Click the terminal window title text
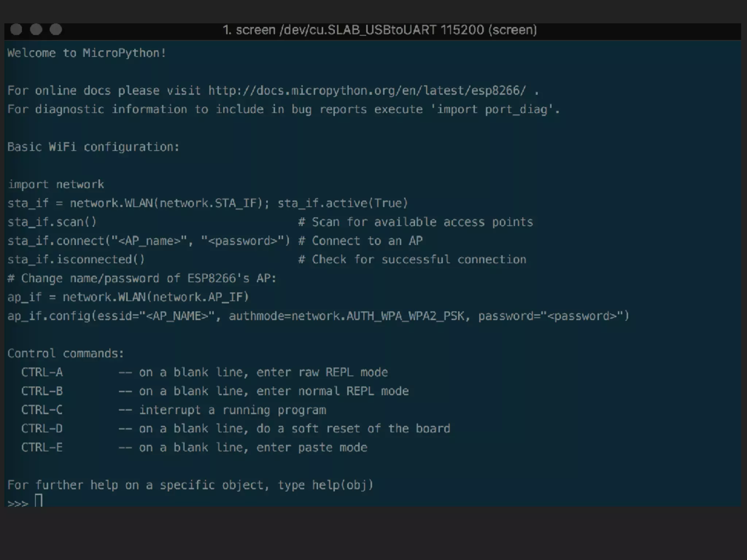747x560 pixels. (379, 30)
